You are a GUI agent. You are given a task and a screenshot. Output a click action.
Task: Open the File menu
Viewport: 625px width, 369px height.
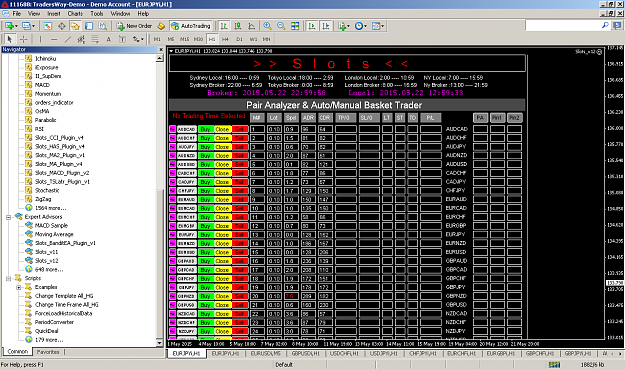tap(17, 14)
